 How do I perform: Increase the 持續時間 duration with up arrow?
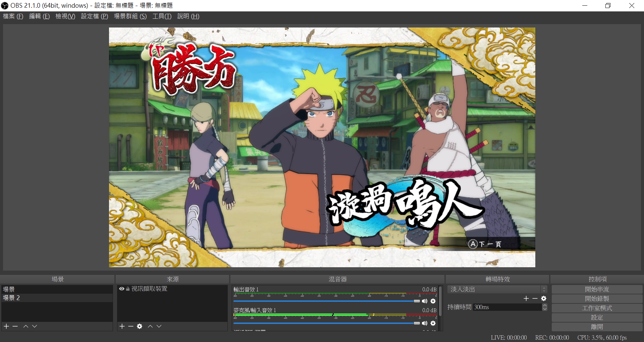click(x=545, y=305)
